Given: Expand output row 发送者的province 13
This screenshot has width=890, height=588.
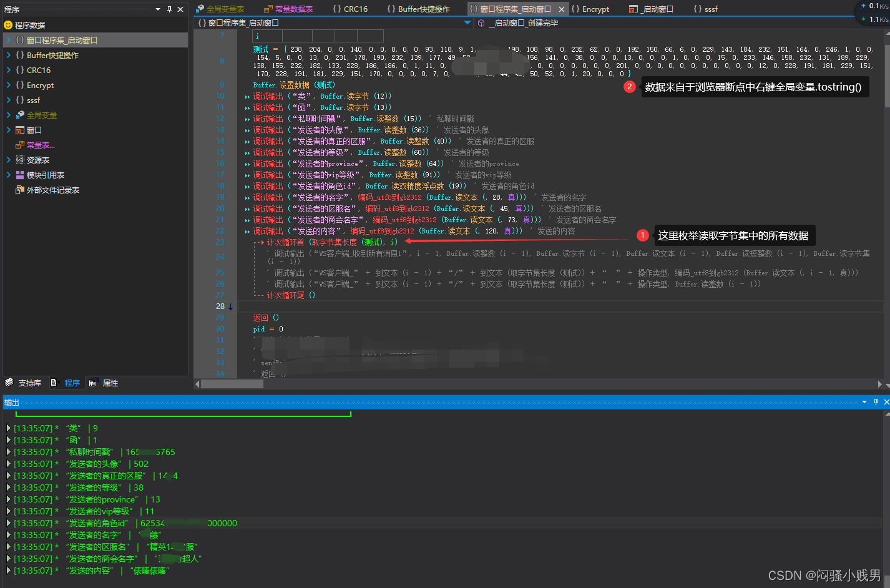Looking at the screenshot, I should coord(9,499).
